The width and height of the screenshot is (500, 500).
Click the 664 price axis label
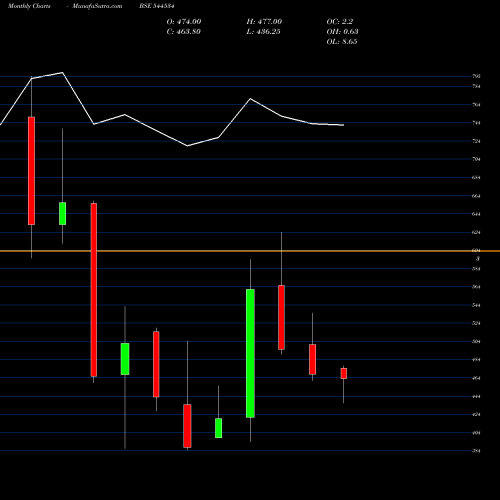pos(476,196)
